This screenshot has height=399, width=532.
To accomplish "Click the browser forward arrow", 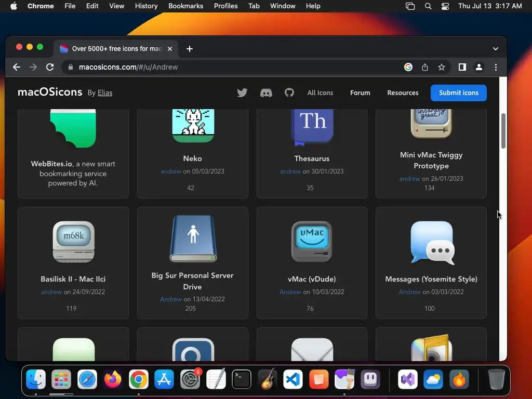I will [33, 67].
